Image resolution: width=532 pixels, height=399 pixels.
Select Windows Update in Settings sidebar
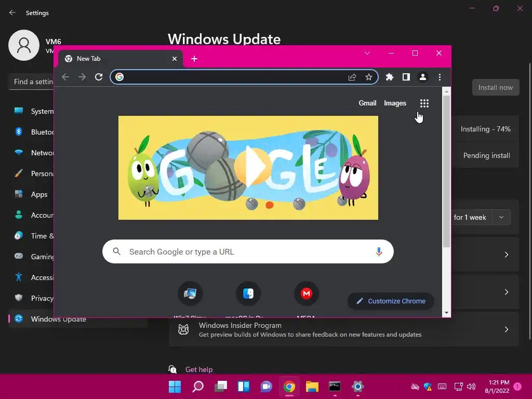point(78,320)
